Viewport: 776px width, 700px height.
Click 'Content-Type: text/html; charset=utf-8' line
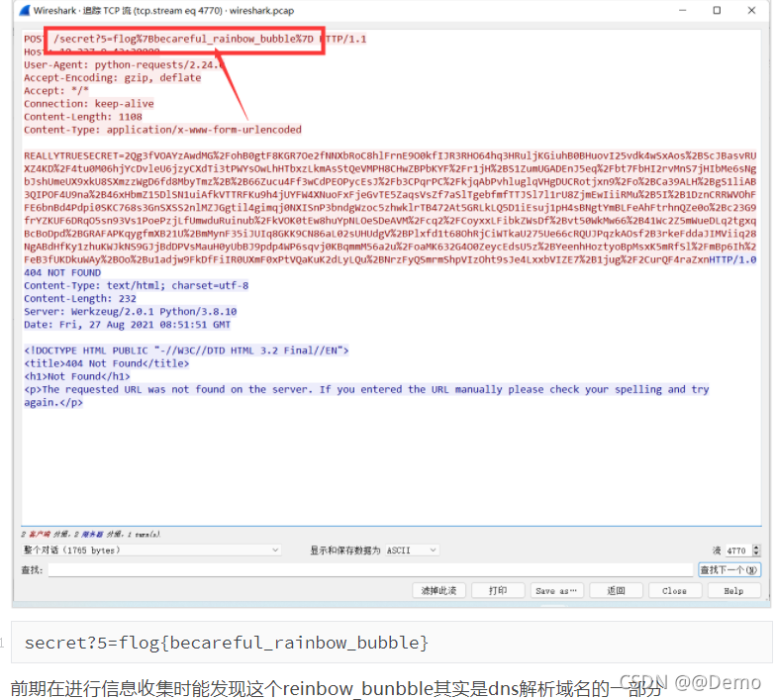pyautogui.click(x=137, y=285)
